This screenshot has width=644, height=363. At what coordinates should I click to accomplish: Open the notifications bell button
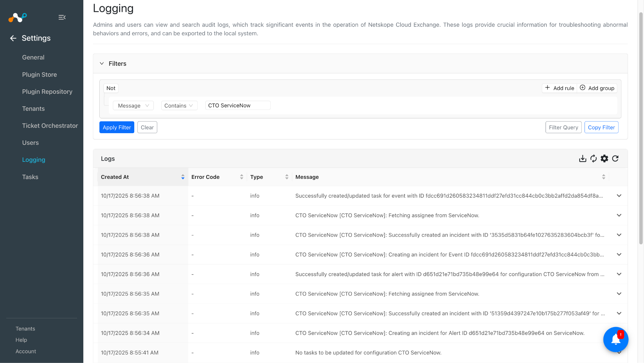[616, 339]
